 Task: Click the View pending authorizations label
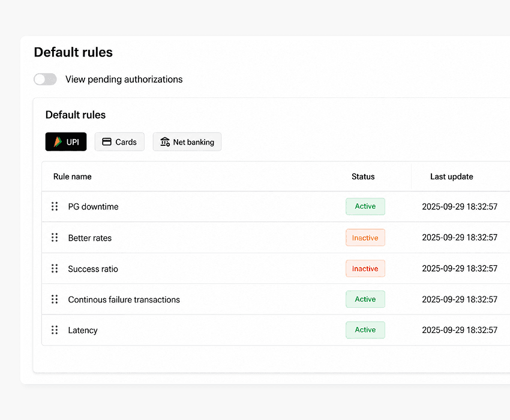tap(124, 79)
